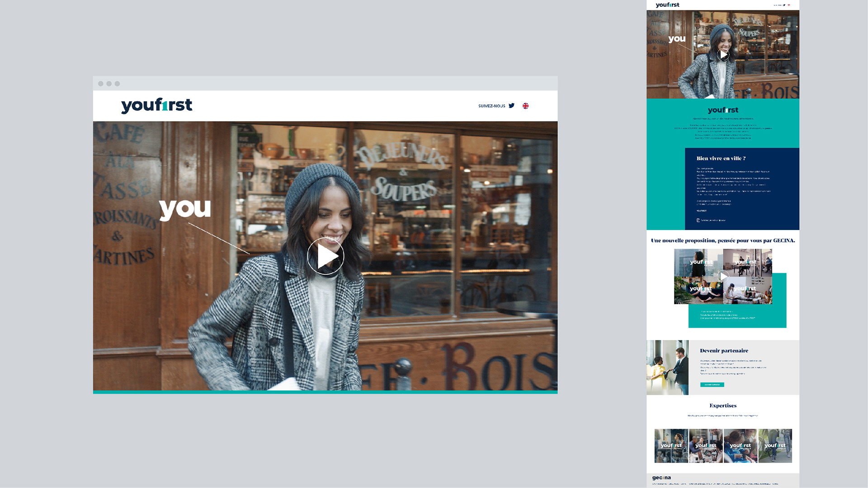
Task: Click the download document link in navy panel
Action: pyautogui.click(x=712, y=220)
